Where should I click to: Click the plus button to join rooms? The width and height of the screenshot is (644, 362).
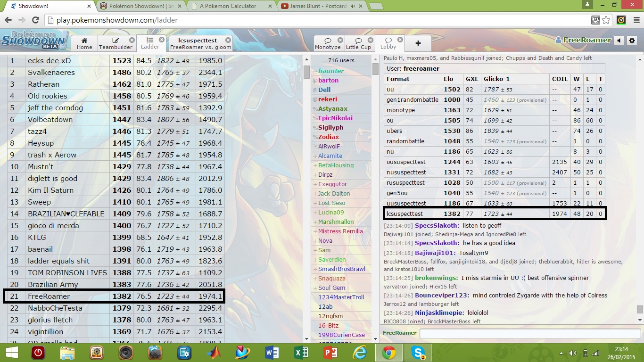click(418, 43)
